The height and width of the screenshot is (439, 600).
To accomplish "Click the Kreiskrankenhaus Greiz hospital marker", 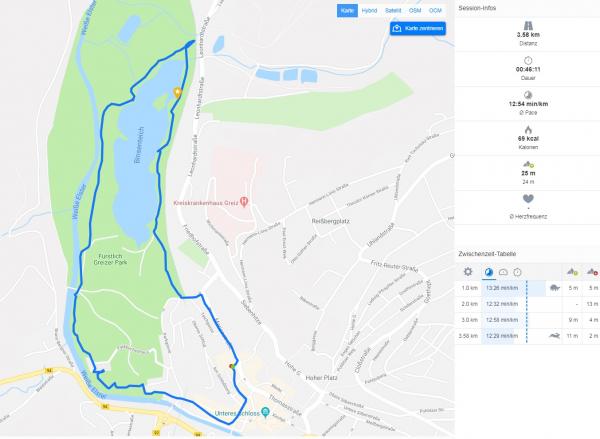I will [x=244, y=202].
